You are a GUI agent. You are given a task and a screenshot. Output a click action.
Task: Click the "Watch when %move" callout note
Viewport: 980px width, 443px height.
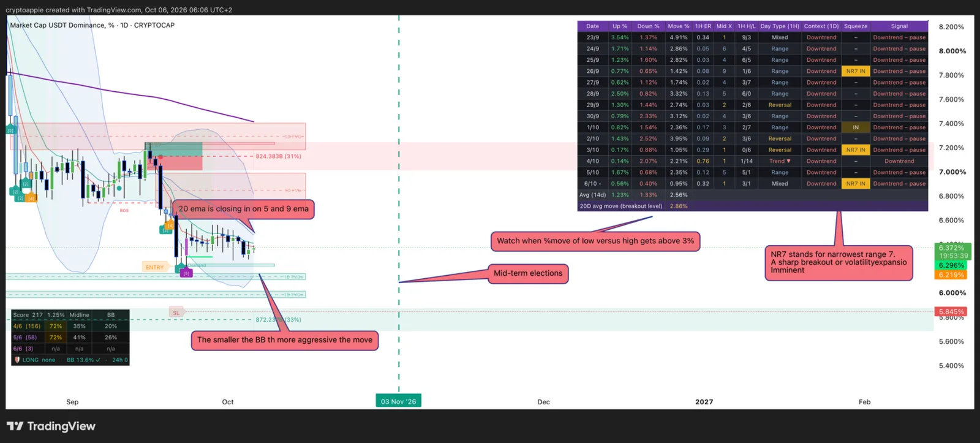(595, 241)
